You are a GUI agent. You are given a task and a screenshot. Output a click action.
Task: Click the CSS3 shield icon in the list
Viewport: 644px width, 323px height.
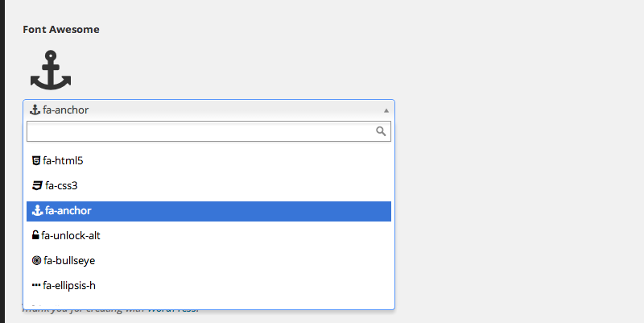36,185
